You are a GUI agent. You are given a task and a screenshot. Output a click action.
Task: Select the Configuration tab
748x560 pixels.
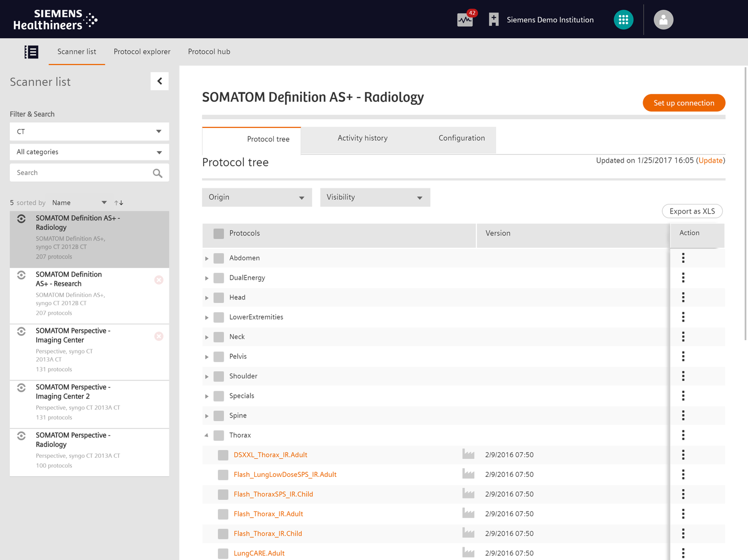pos(462,138)
